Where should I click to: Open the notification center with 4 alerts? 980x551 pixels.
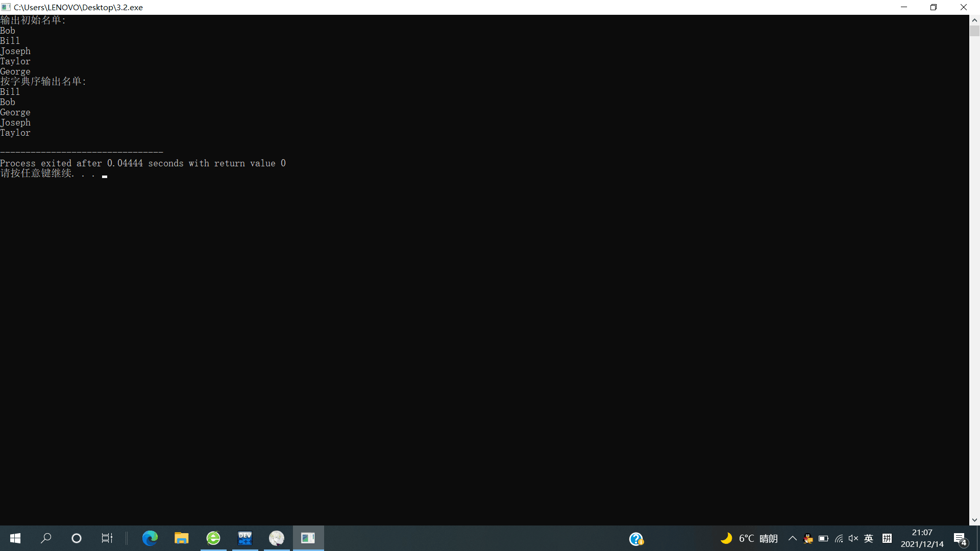[x=960, y=539]
